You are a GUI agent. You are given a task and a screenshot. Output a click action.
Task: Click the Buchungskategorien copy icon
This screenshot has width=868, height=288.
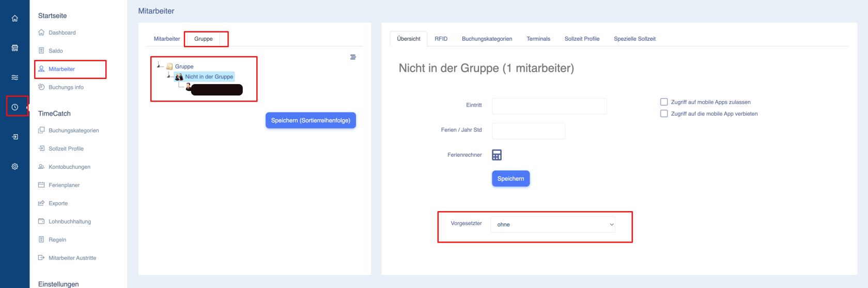pos(41,130)
